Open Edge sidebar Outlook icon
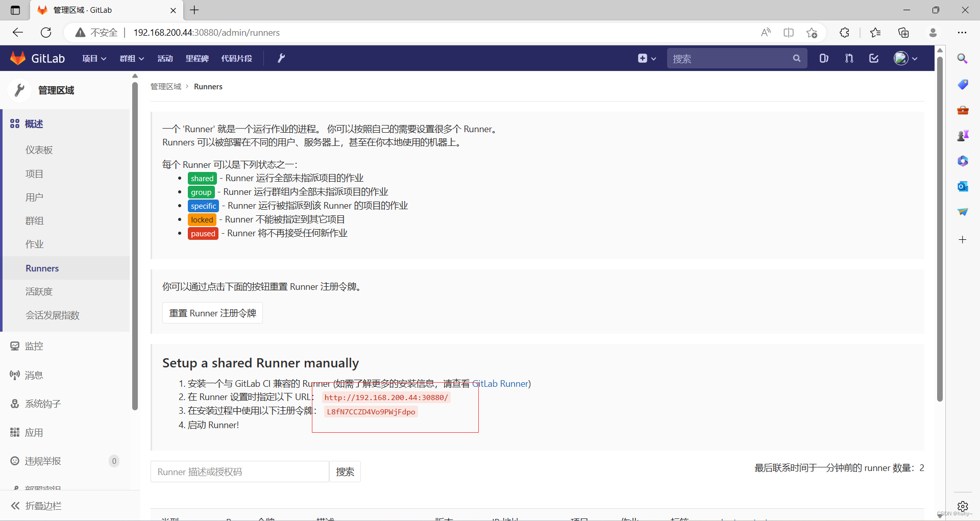Viewport: 980px width, 521px height. (963, 186)
